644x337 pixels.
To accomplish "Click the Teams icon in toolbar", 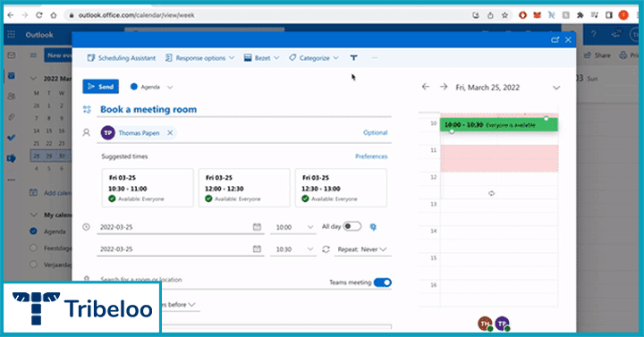I will [353, 58].
